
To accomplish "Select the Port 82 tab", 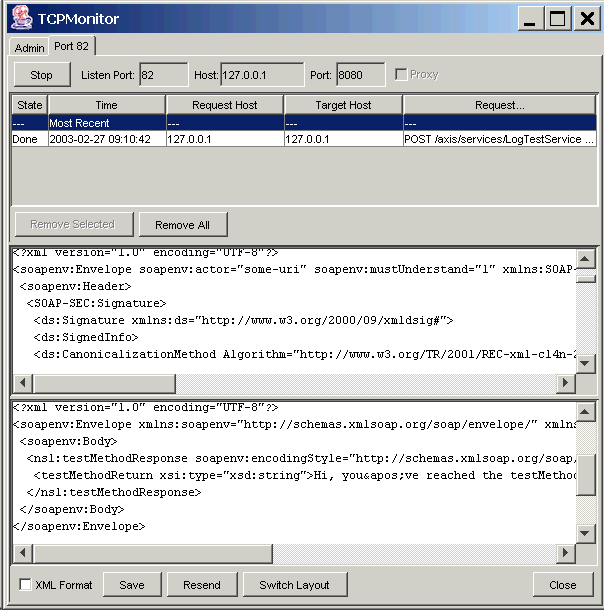I will click(x=72, y=47).
